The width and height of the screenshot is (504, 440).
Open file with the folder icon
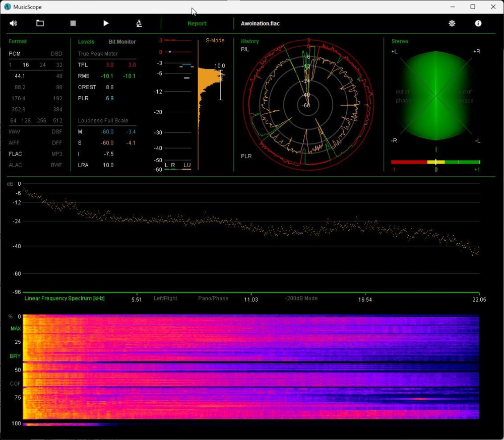tap(40, 23)
